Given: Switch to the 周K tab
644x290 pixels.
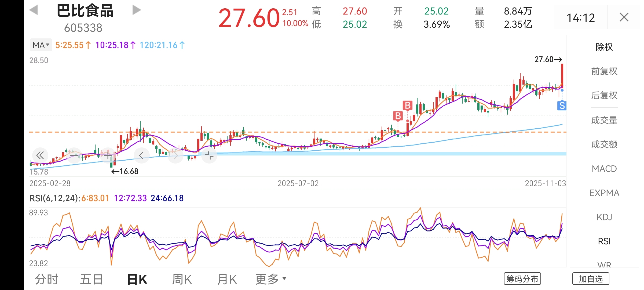Looking at the screenshot, I should pos(182,279).
